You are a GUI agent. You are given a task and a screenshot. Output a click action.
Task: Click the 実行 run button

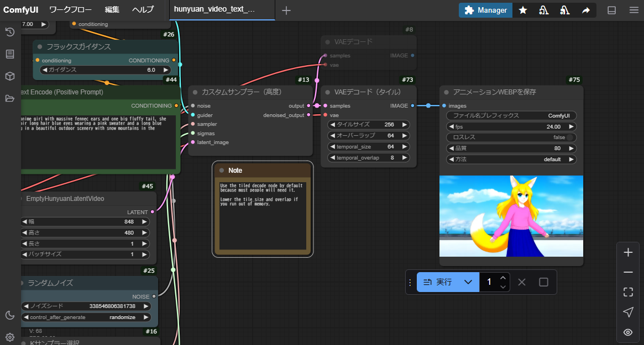(438, 282)
